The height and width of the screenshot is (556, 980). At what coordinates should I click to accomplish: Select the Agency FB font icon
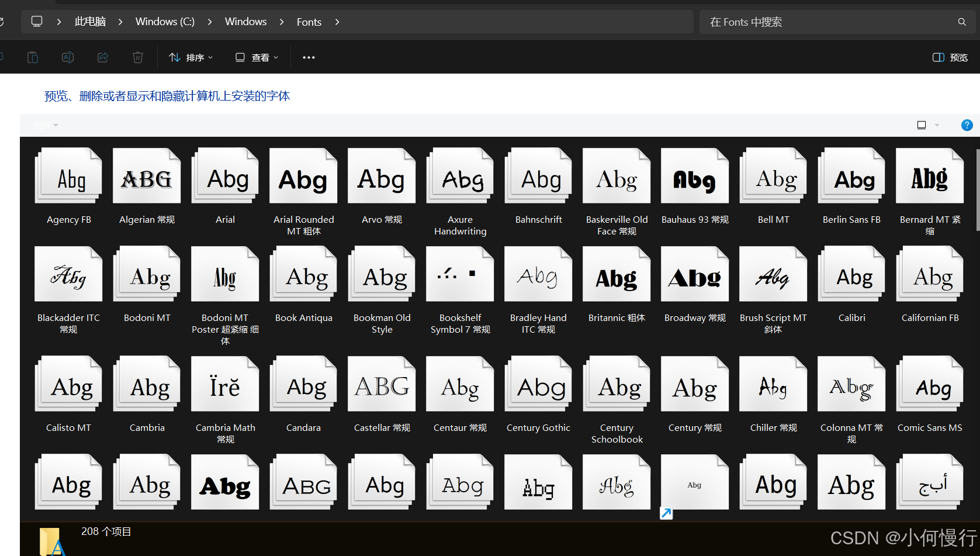(x=68, y=175)
